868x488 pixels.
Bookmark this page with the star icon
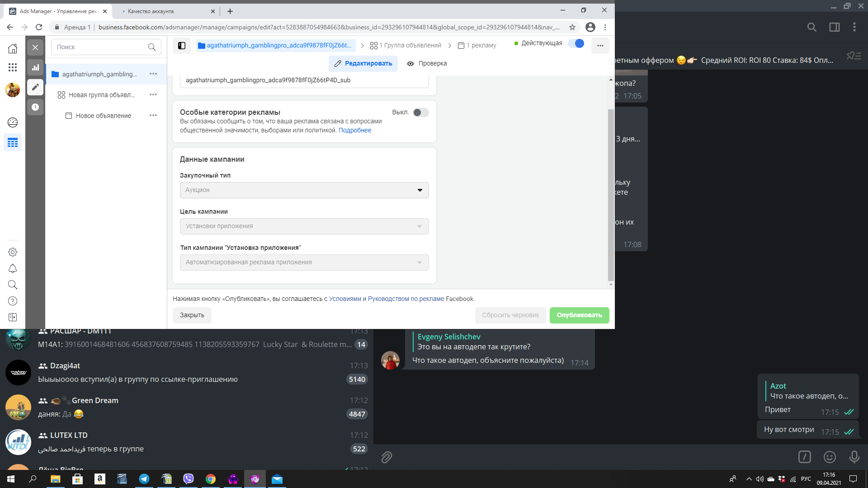point(572,27)
